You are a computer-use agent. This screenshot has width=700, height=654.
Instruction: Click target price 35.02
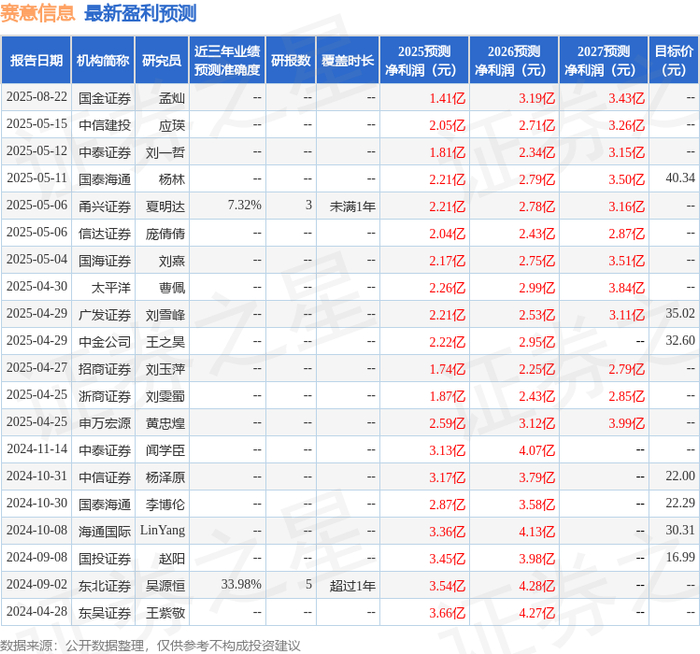pyautogui.click(x=680, y=313)
